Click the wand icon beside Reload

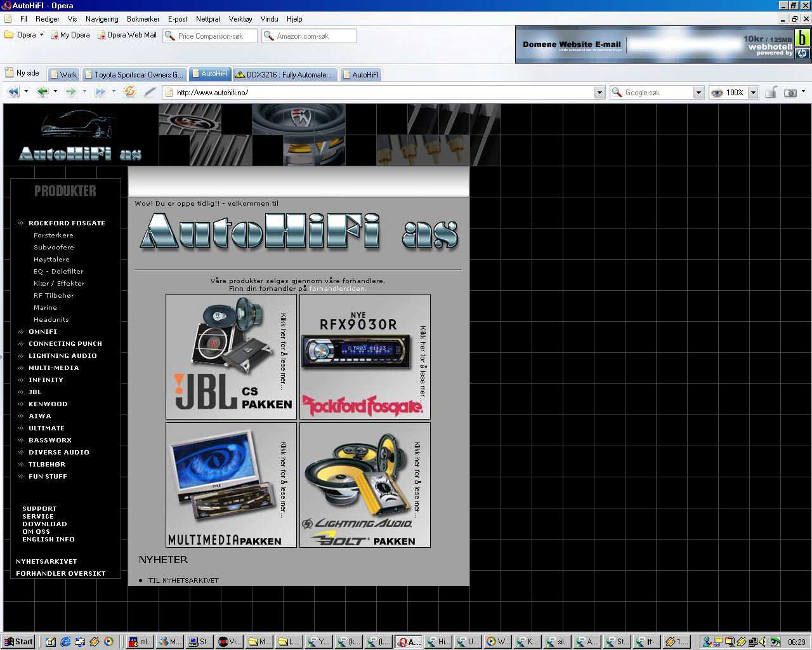(x=150, y=92)
